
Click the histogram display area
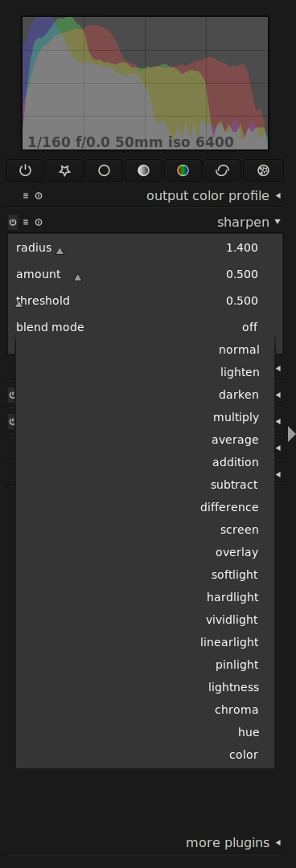click(x=146, y=83)
